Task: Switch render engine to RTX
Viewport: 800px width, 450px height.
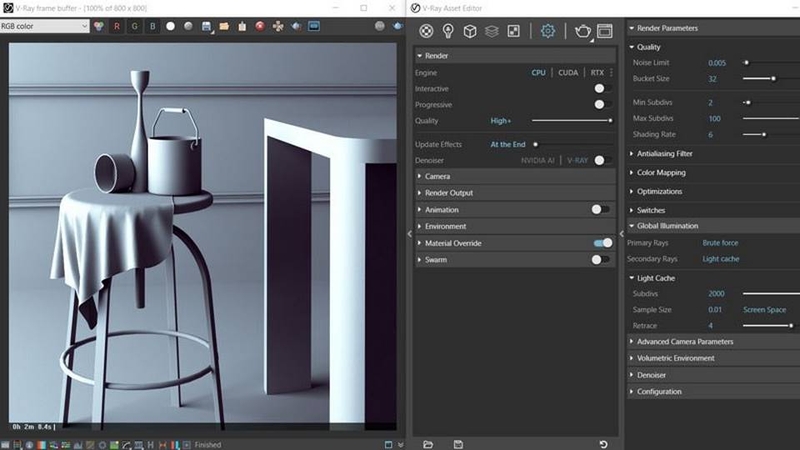Action: pyautogui.click(x=597, y=73)
